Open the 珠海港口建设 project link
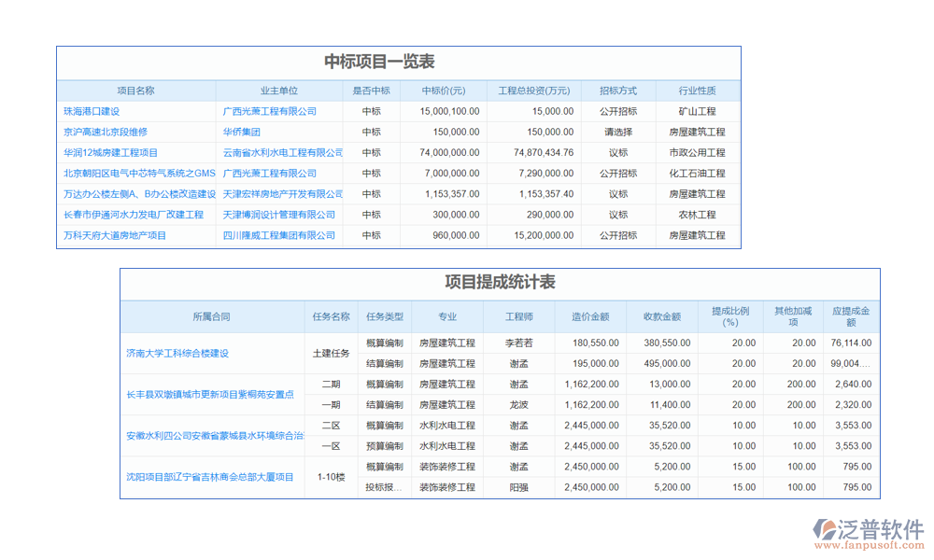The height and width of the screenshot is (560, 934). coord(92,111)
